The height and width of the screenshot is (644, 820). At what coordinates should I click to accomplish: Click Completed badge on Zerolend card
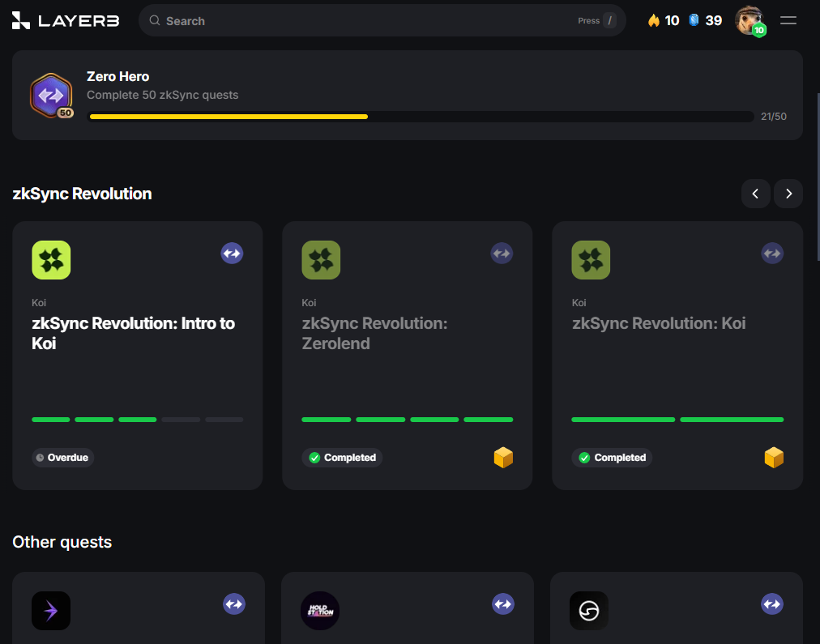click(x=342, y=458)
